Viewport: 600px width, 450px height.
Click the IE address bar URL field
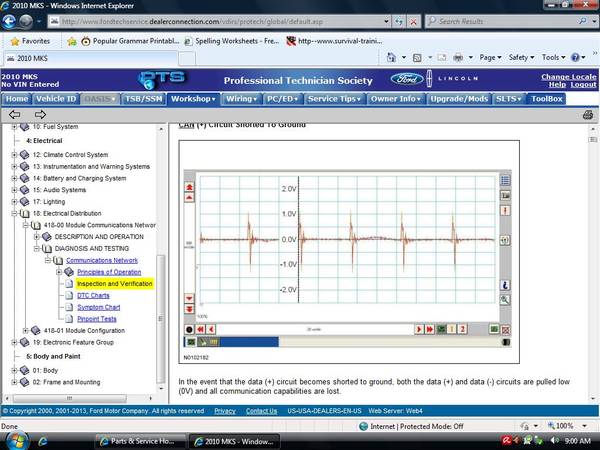220,21
